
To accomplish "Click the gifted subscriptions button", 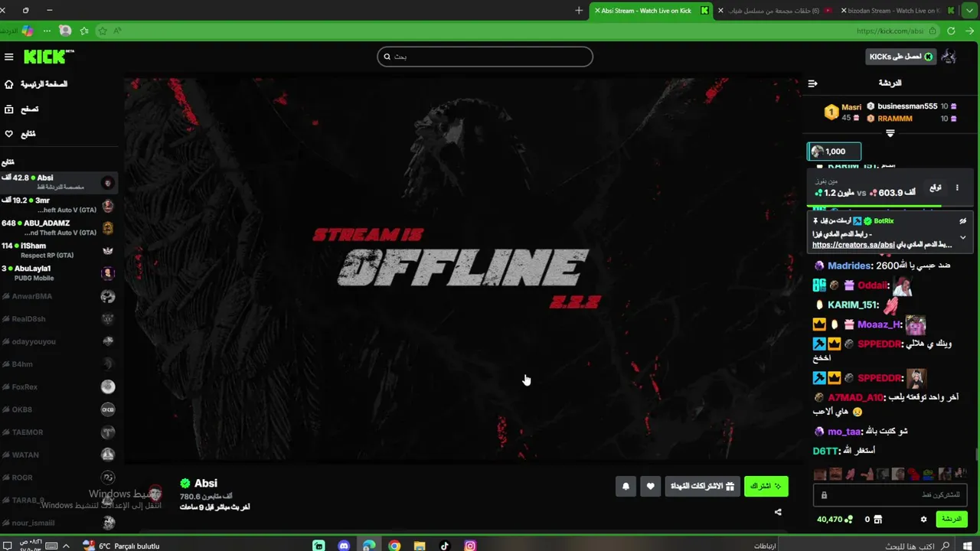I will [x=702, y=486].
